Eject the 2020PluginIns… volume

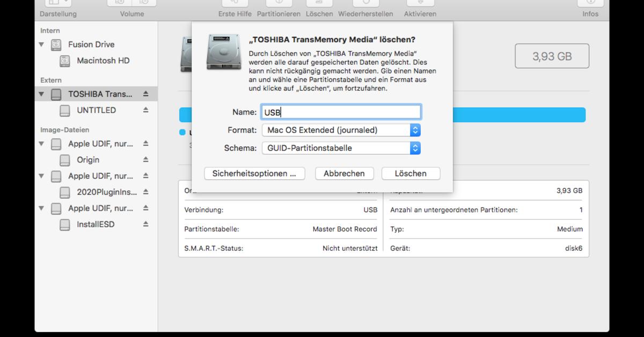(145, 192)
